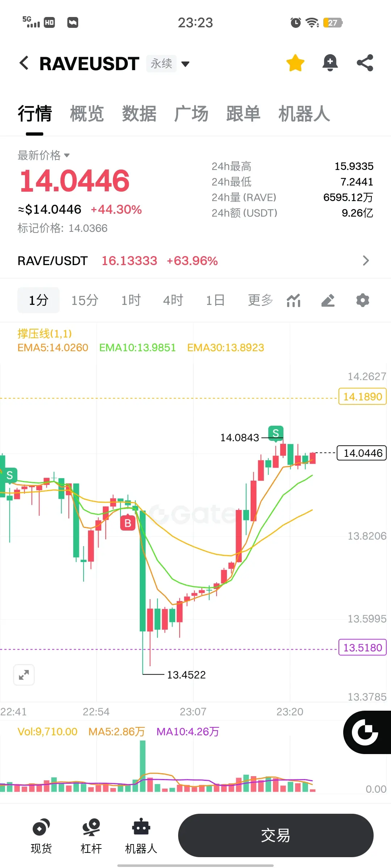
Task: Open RAVE/USDT spot pair row
Action: coord(195,261)
